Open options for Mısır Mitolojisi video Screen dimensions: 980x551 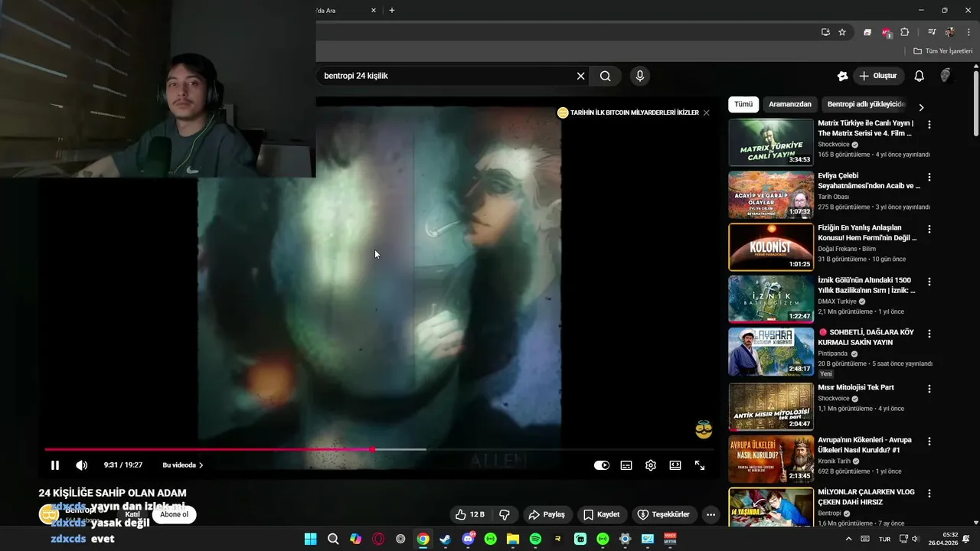[929, 389]
